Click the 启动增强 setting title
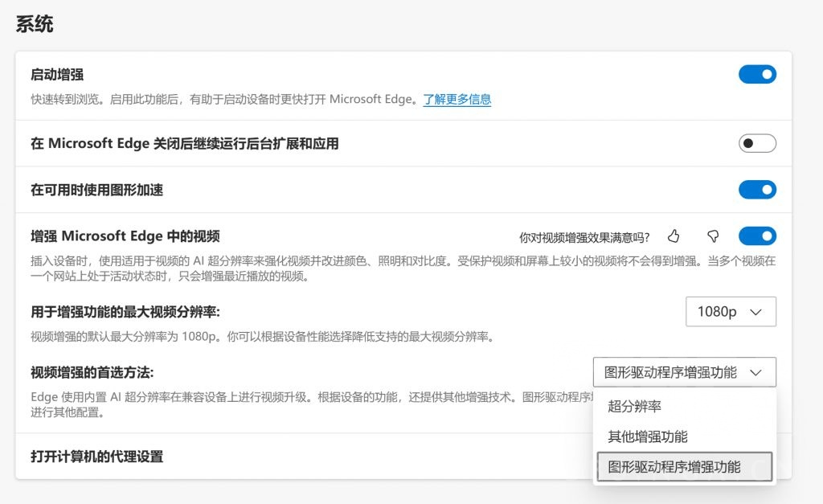 point(57,75)
